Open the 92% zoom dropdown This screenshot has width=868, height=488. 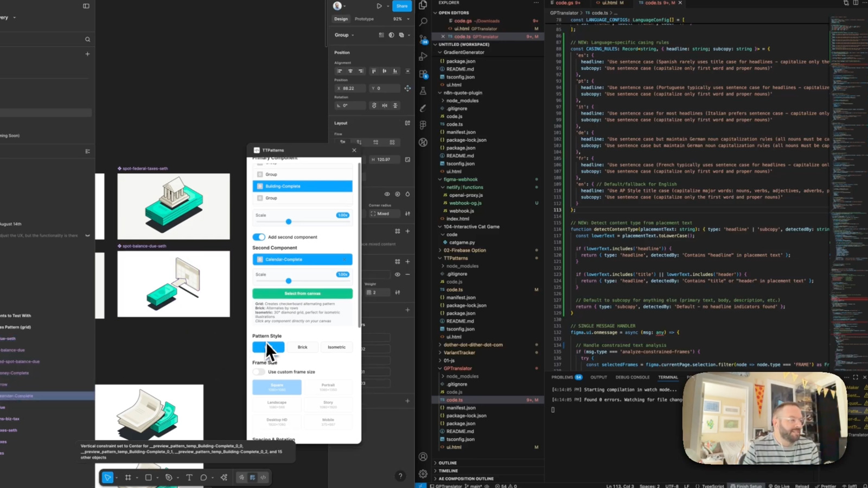[401, 19]
